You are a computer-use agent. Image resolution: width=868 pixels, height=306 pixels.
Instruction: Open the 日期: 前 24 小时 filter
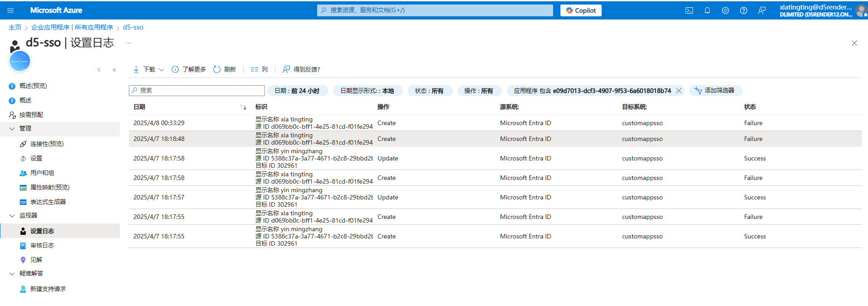click(297, 91)
